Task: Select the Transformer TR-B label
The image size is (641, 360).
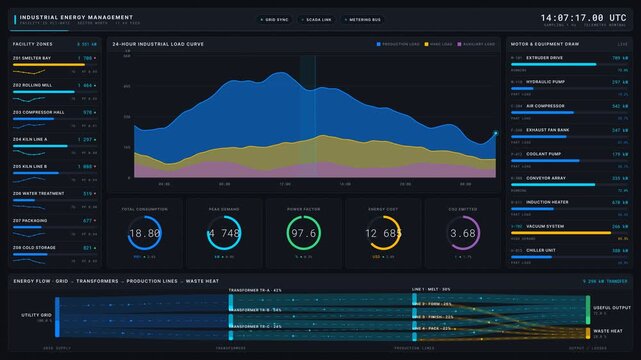Action: pyautogui.click(x=256, y=310)
